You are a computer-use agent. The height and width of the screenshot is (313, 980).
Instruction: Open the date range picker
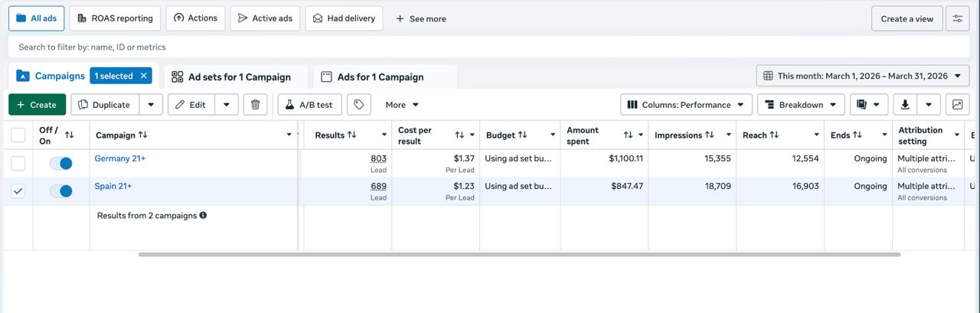[863, 76]
